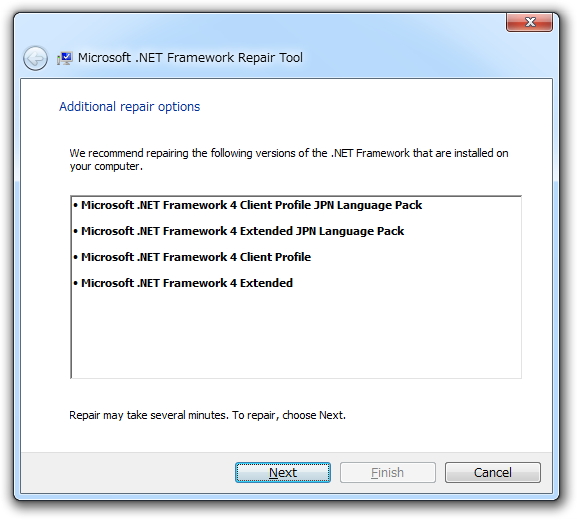The width and height of the screenshot is (577, 520).
Task: Click the Next button to start repair
Action: click(283, 472)
